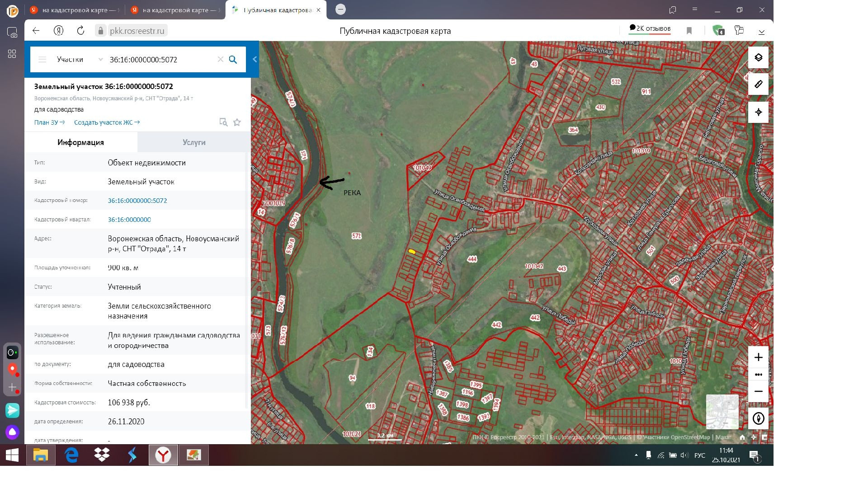Open Dropbox from taskbar
This screenshot has height=488, width=868.
tap(102, 455)
